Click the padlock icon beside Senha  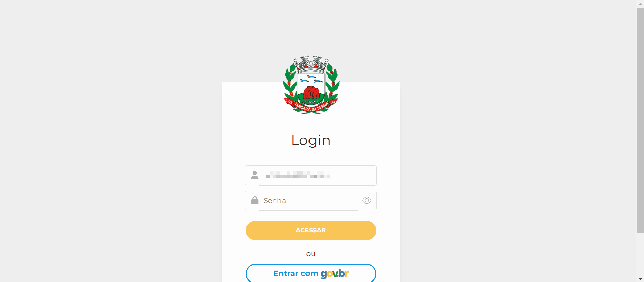[x=255, y=200]
